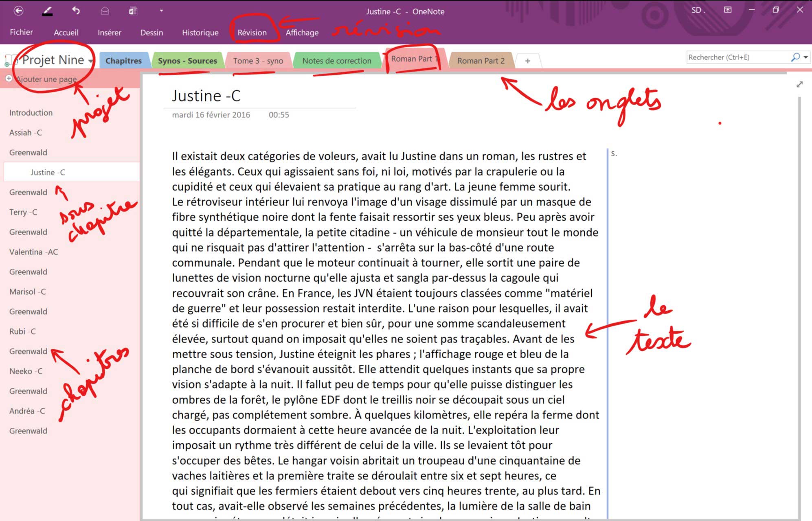Image resolution: width=812 pixels, height=521 pixels.
Task: Switch to Roman Part 2 section
Action: [481, 61]
